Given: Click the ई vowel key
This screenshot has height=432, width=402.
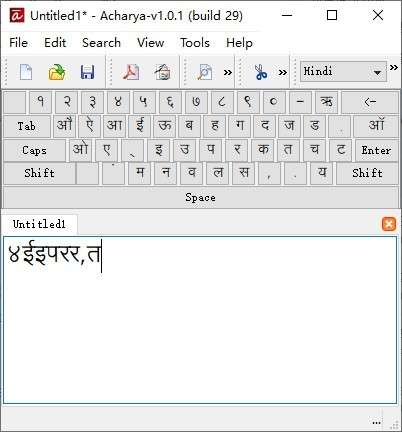Looking at the screenshot, I should pos(139,126).
